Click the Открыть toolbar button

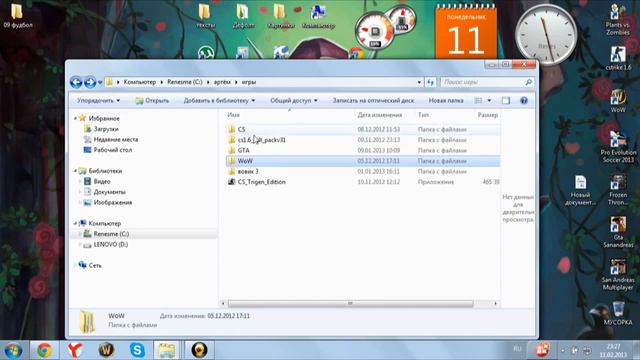[152, 100]
